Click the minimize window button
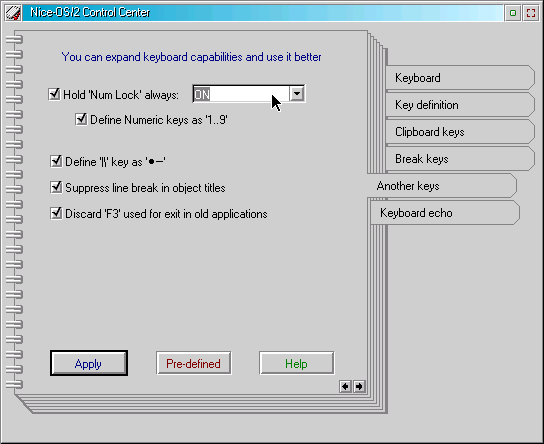 click(x=513, y=13)
